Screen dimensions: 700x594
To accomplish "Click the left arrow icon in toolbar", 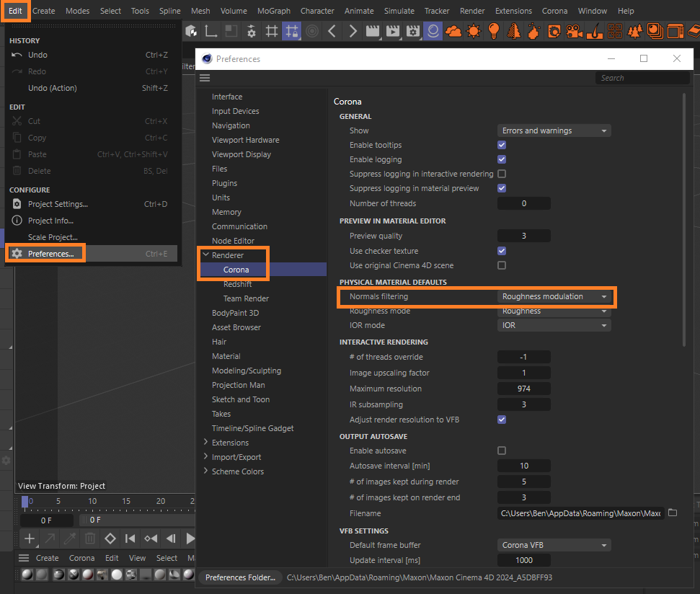I will tap(332, 31).
